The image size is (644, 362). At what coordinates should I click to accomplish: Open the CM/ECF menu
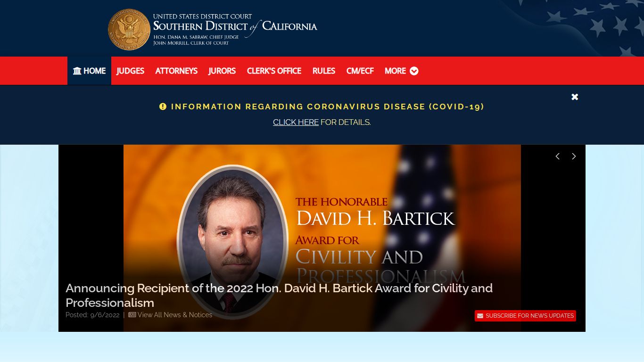[x=360, y=71]
